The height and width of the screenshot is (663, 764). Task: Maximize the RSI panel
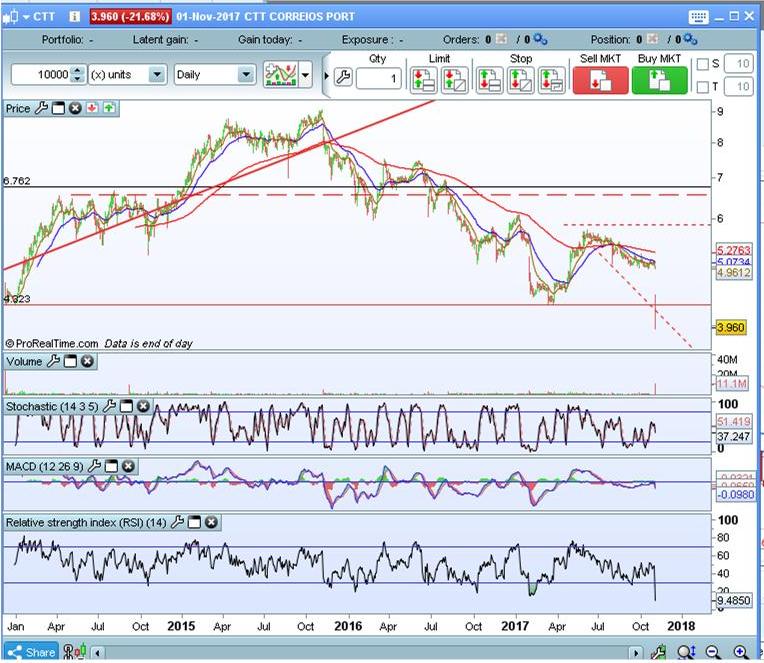[194, 523]
